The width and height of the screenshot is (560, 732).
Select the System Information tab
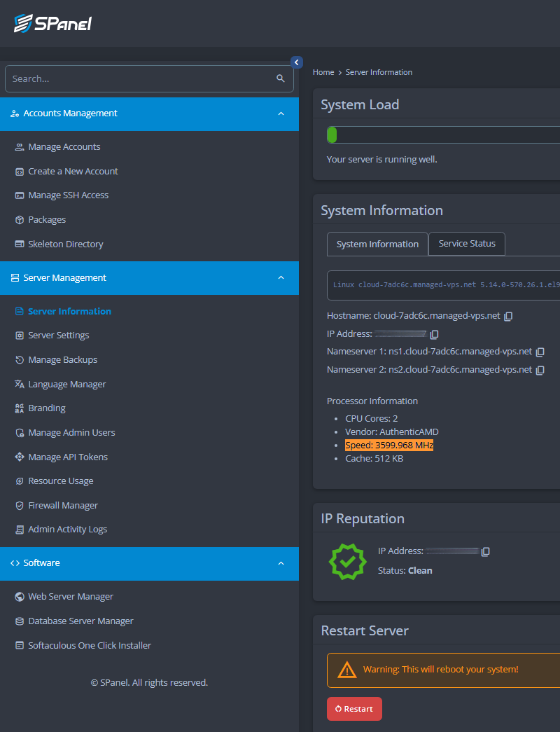point(377,244)
